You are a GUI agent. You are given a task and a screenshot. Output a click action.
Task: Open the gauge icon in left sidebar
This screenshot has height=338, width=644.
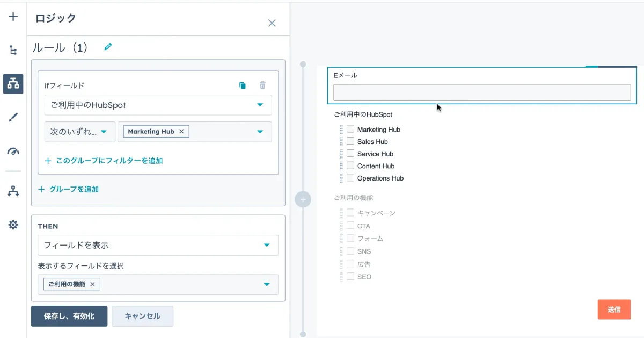coord(13,152)
